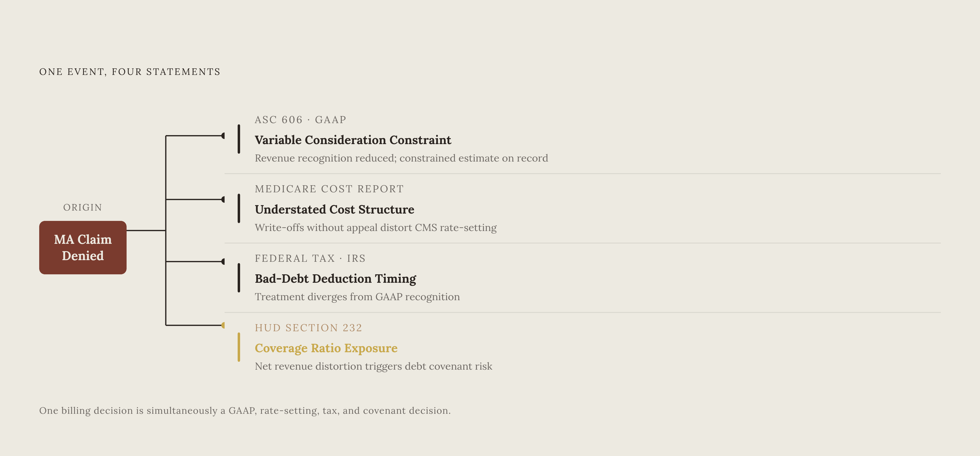Click the HUD SECTION 232 label
The width and height of the screenshot is (980, 456).
click(308, 328)
